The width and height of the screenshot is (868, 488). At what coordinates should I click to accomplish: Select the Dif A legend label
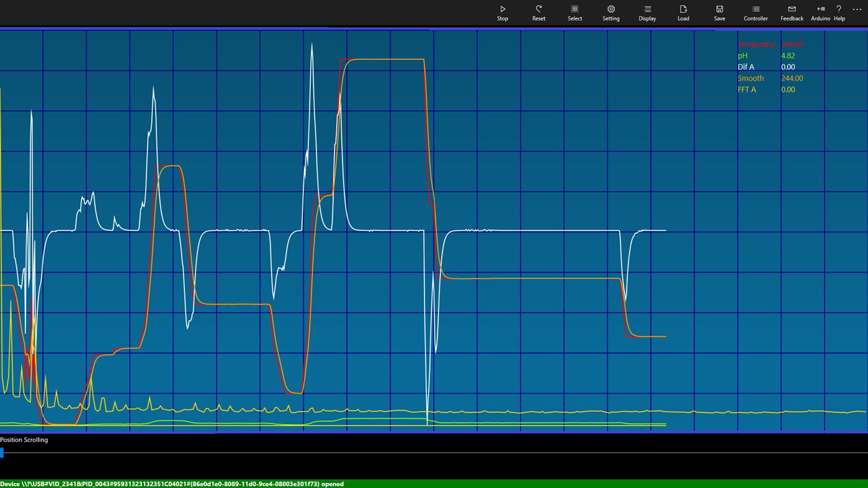coord(746,67)
